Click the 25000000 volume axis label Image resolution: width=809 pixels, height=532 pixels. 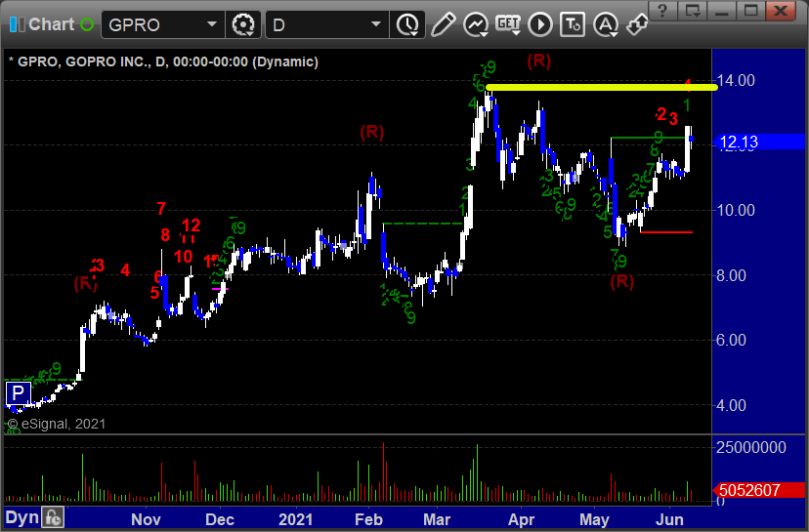click(x=751, y=447)
